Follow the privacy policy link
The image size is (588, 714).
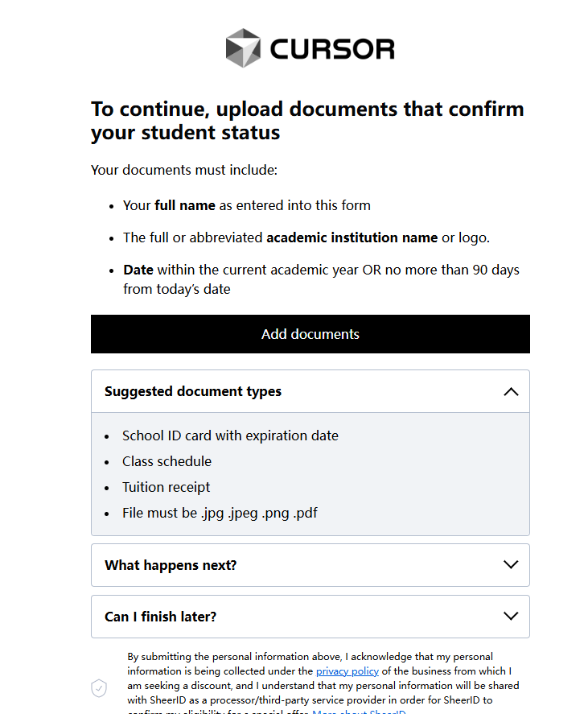pos(347,671)
